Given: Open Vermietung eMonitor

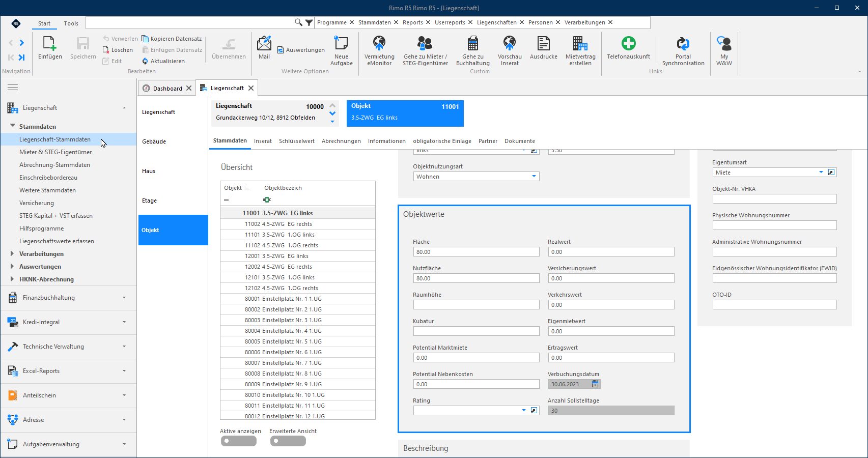Looking at the screenshot, I should (x=379, y=51).
